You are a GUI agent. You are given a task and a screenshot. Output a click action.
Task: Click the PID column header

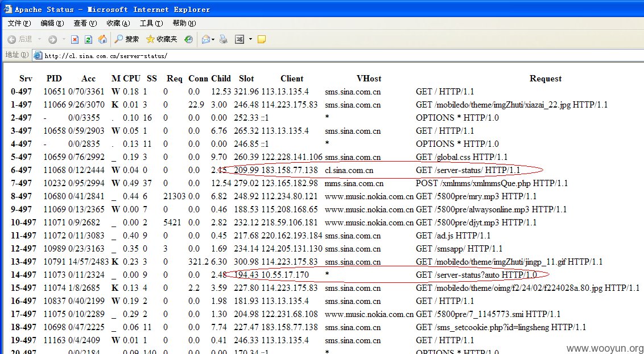[54, 79]
